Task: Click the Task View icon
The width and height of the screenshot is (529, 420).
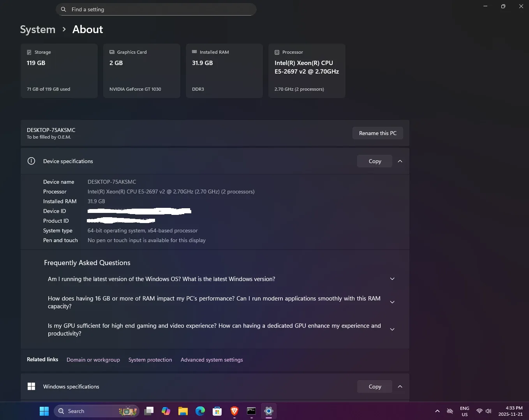Action: tap(149, 411)
